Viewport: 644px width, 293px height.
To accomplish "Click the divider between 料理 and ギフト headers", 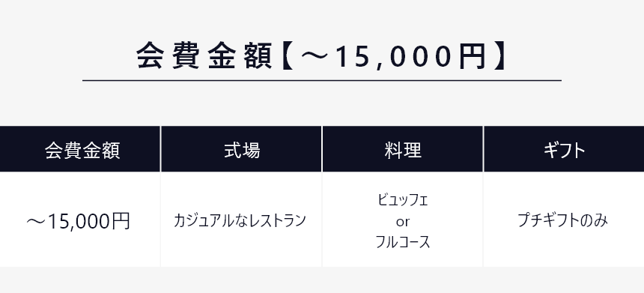I will point(484,149).
